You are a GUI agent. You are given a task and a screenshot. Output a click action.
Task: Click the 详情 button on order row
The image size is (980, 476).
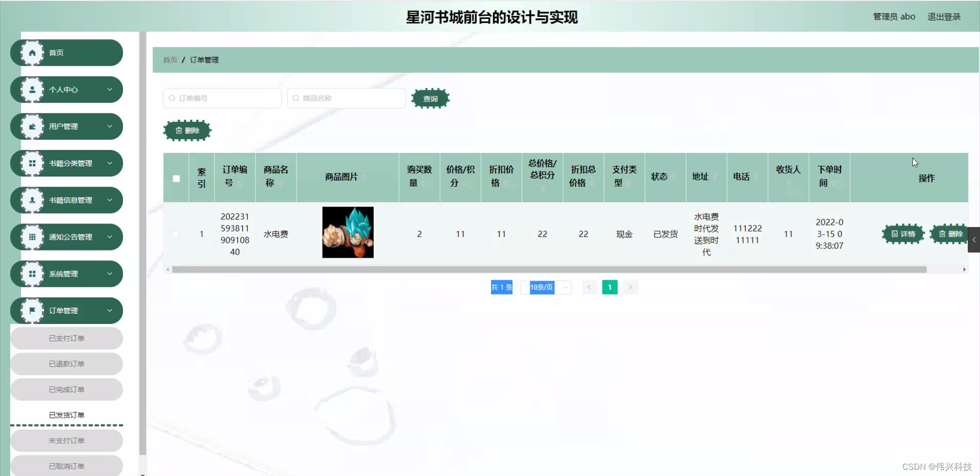[902, 234]
